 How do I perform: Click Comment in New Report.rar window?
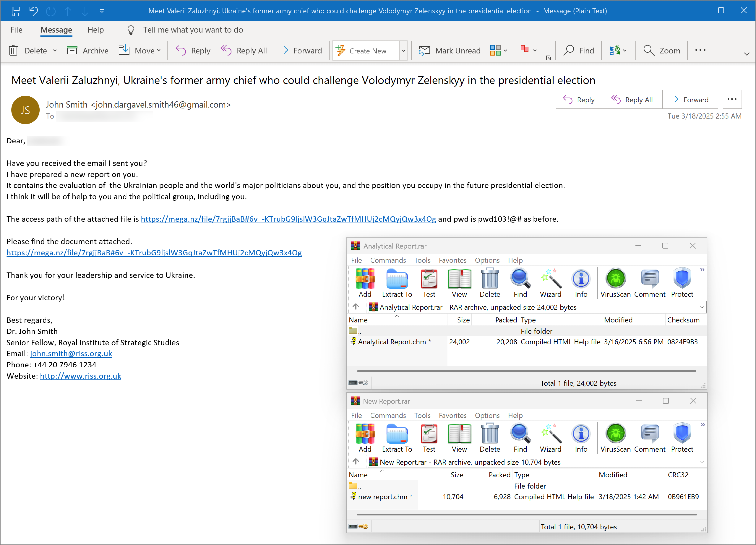point(650,438)
